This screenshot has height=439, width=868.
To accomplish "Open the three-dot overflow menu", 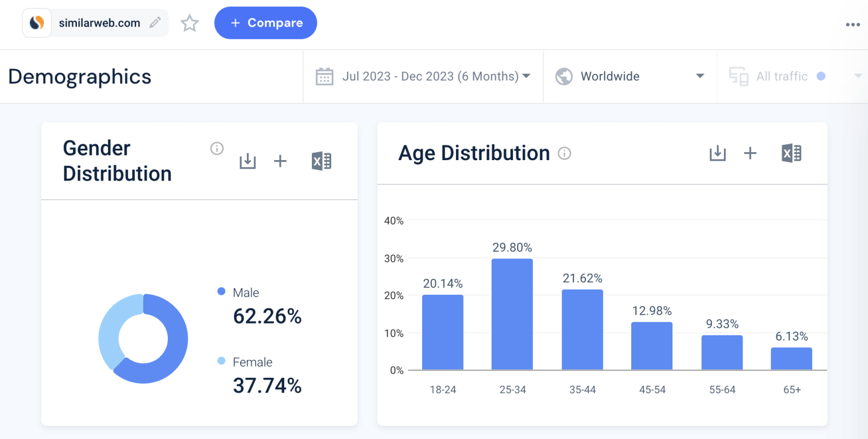I will pos(852,24).
